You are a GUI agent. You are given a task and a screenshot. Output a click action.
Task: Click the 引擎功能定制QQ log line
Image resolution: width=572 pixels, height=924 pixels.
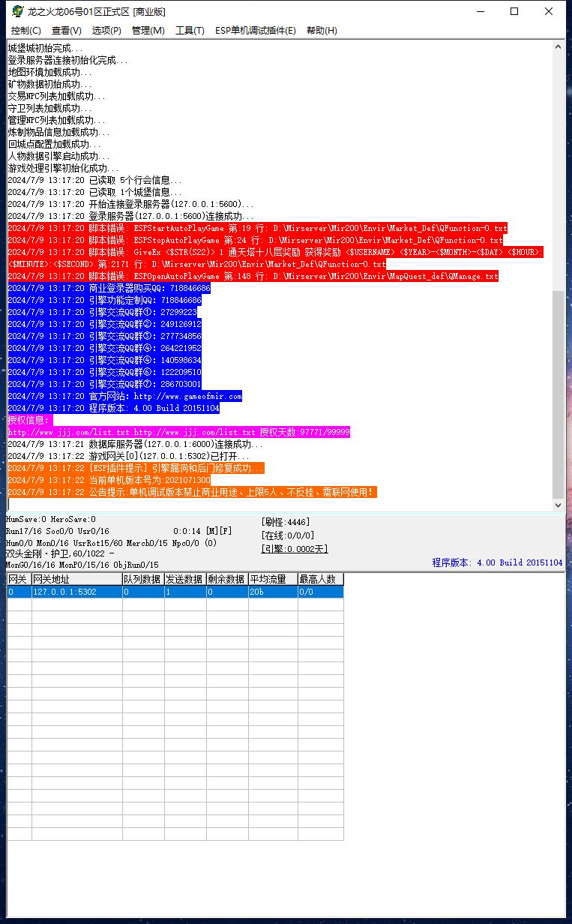tap(104, 300)
